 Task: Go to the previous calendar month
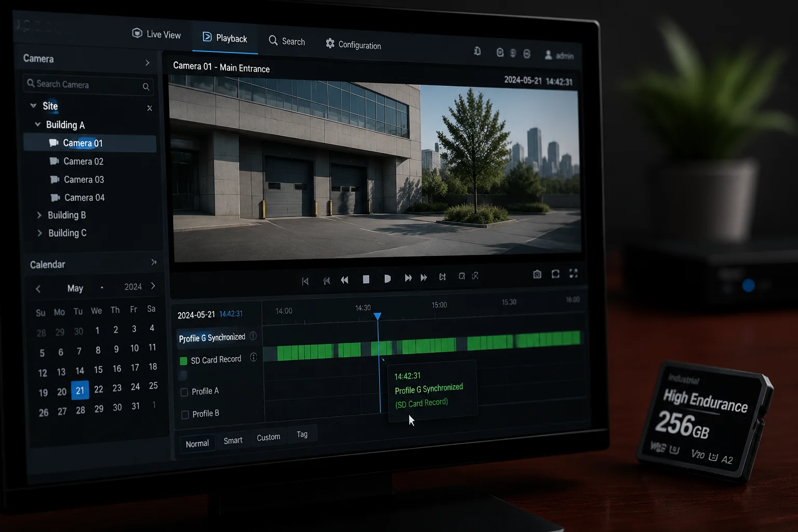[x=38, y=289]
